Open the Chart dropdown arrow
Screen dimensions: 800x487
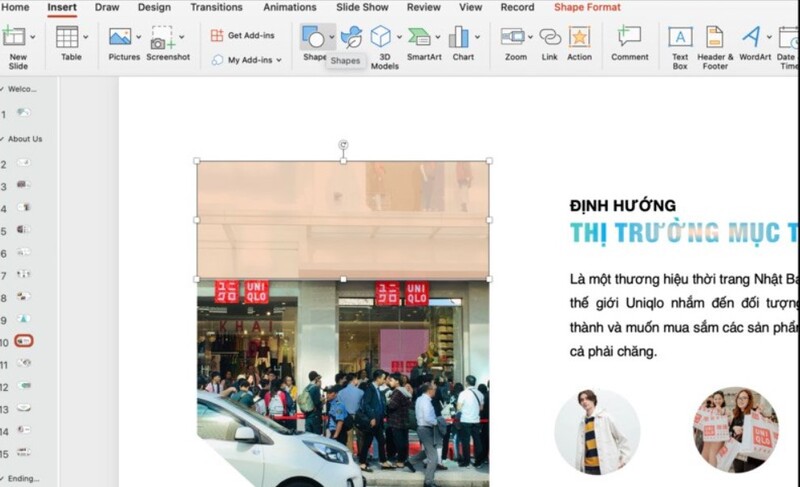click(x=477, y=37)
